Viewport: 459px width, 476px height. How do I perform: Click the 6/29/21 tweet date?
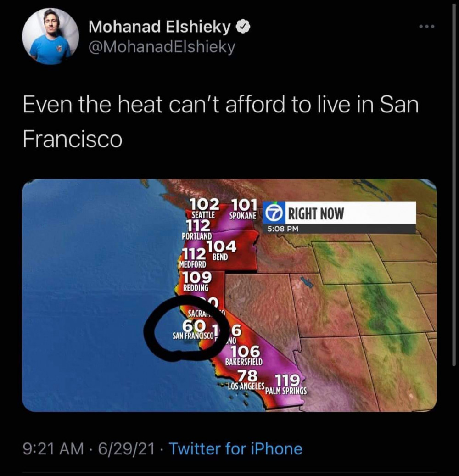tap(126, 448)
